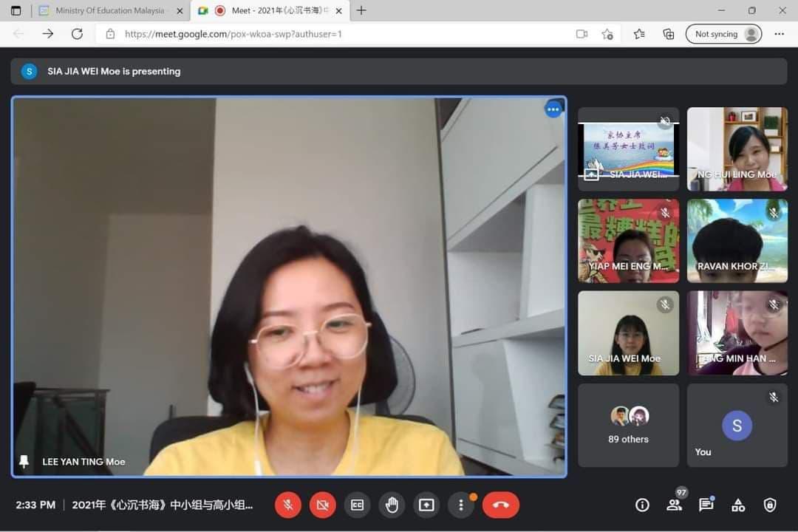Open host controls shield icon
This screenshot has width=798, height=532.
[x=770, y=505]
